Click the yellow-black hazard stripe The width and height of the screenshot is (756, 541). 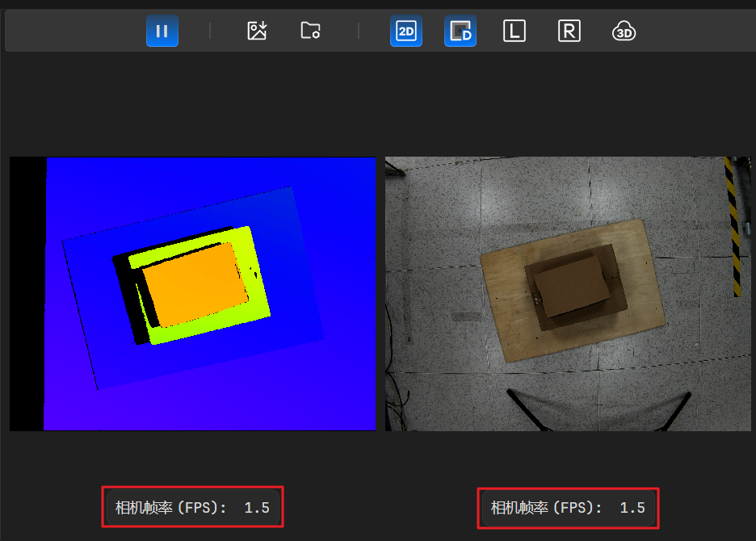(732, 226)
